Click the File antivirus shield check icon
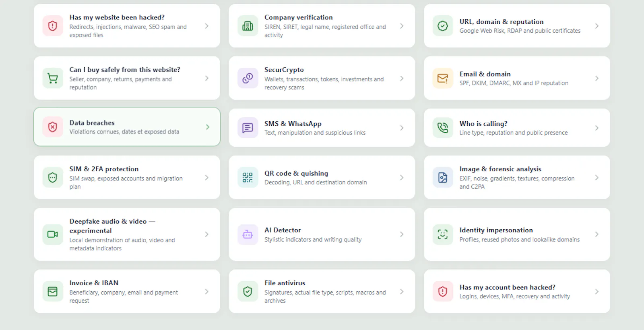 click(x=248, y=291)
